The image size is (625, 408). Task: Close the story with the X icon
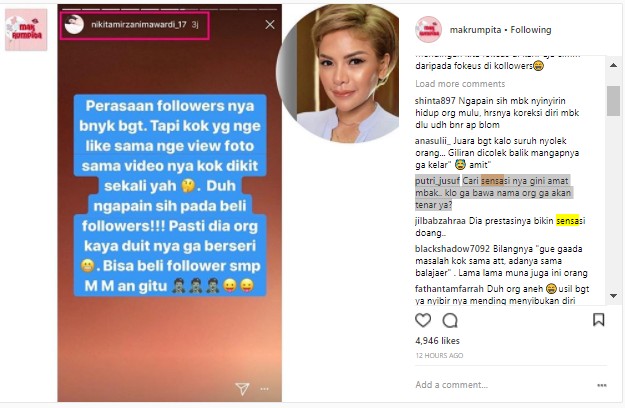pos(270,25)
